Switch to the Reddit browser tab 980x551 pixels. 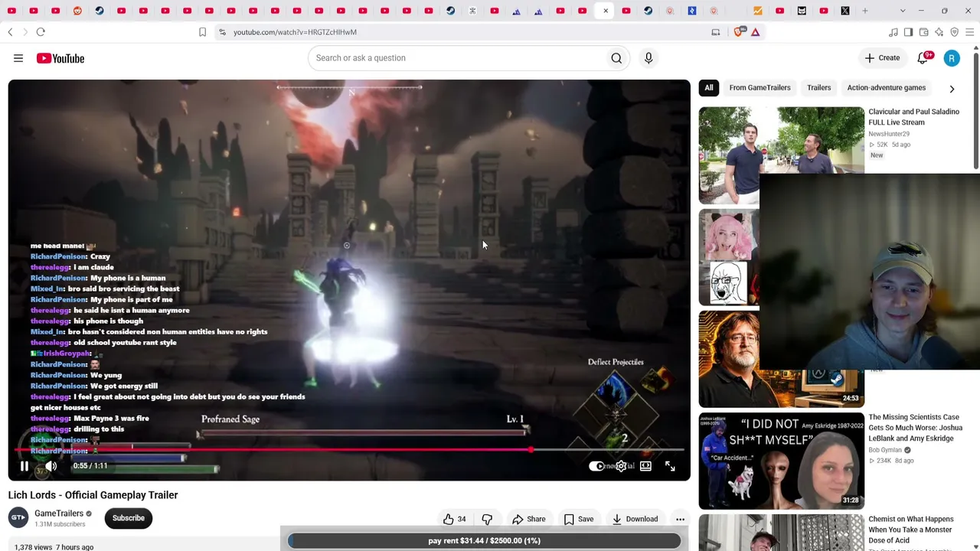pyautogui.click(x=77, y=11)
